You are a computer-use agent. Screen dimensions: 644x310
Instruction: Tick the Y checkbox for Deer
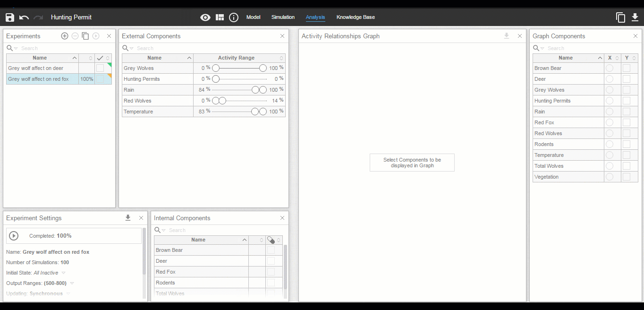(x=627, y=79)
